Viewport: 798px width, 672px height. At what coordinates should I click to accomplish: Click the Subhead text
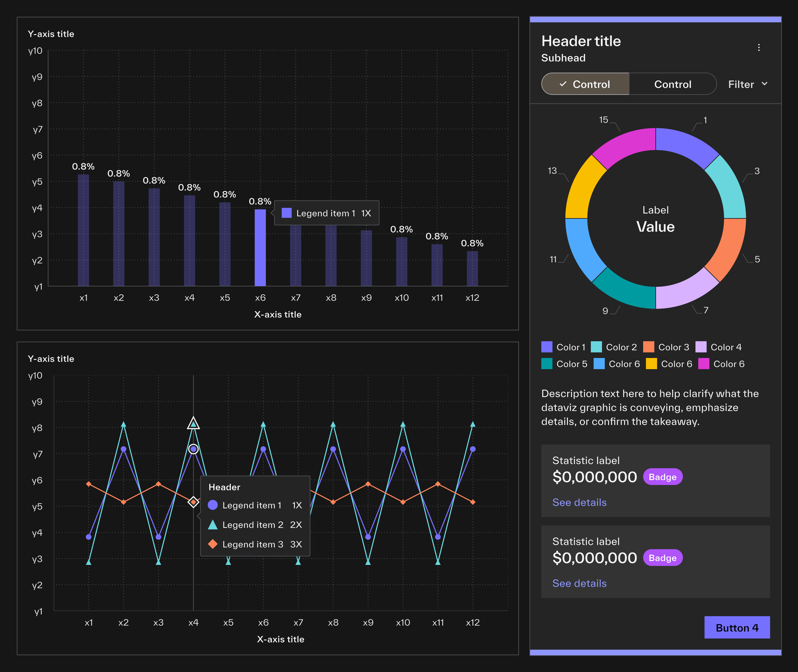pos(563,58)
